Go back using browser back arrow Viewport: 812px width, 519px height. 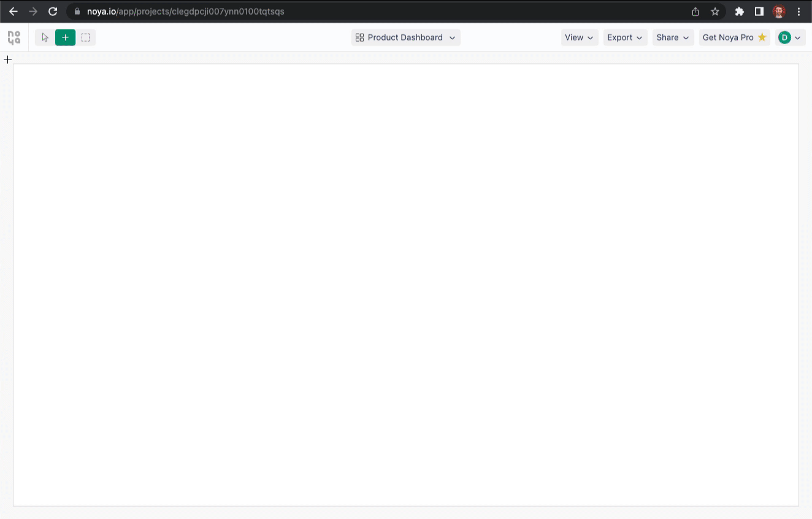(x=13, y=11)
